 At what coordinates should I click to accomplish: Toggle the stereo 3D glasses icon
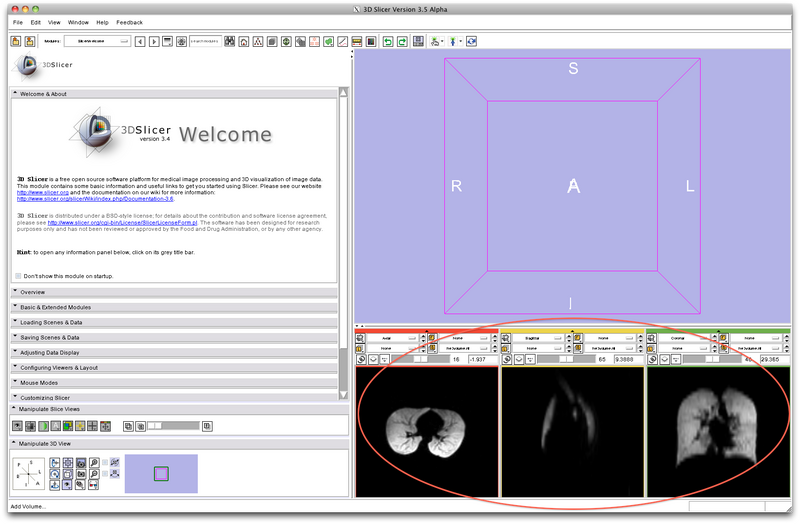point(93,485)
